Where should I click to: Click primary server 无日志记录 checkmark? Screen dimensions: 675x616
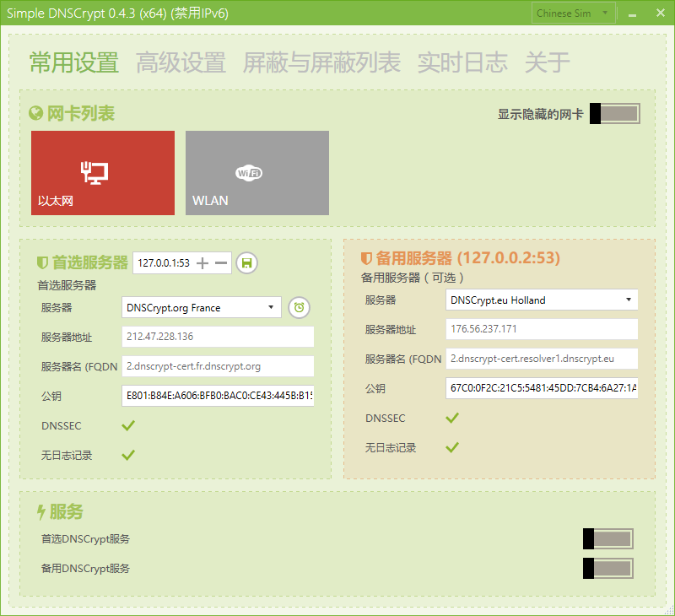128,455
